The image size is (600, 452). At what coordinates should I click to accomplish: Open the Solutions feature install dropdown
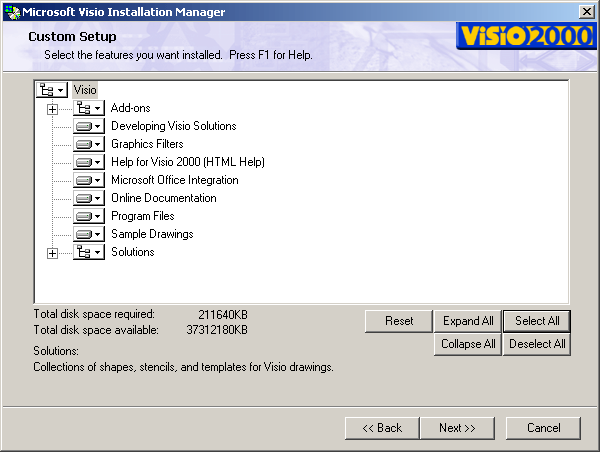pyautogui.click(x=89, y=252)
